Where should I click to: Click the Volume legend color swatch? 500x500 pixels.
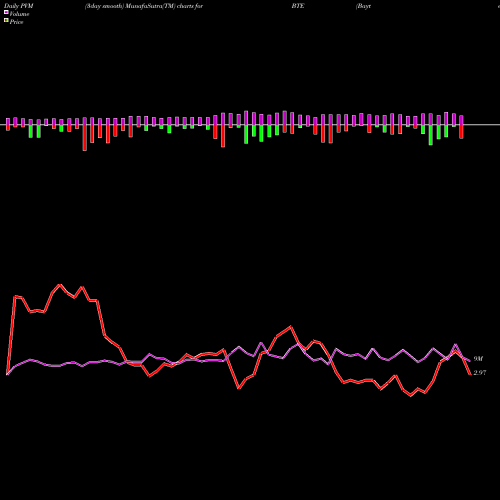[6, 13]
